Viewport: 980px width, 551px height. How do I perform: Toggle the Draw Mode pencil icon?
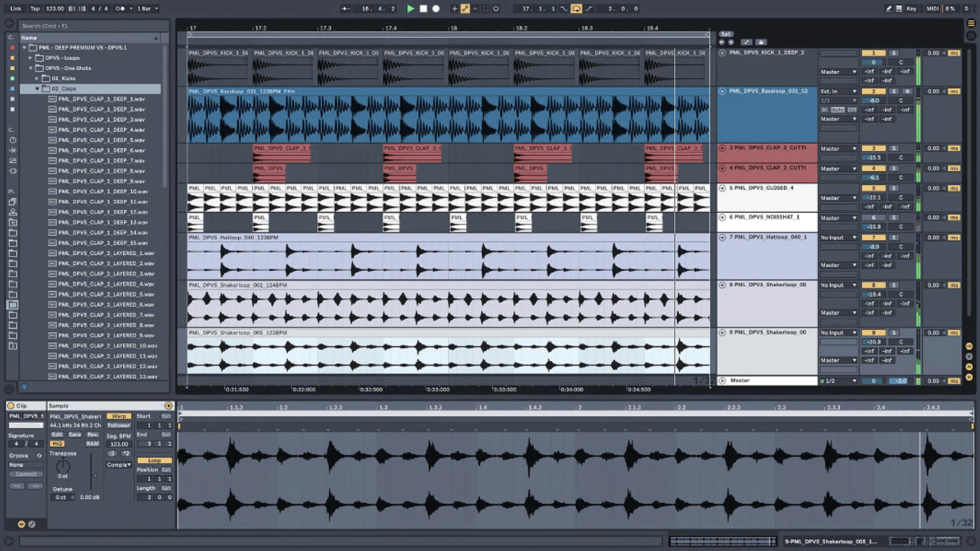pos(888,8)
